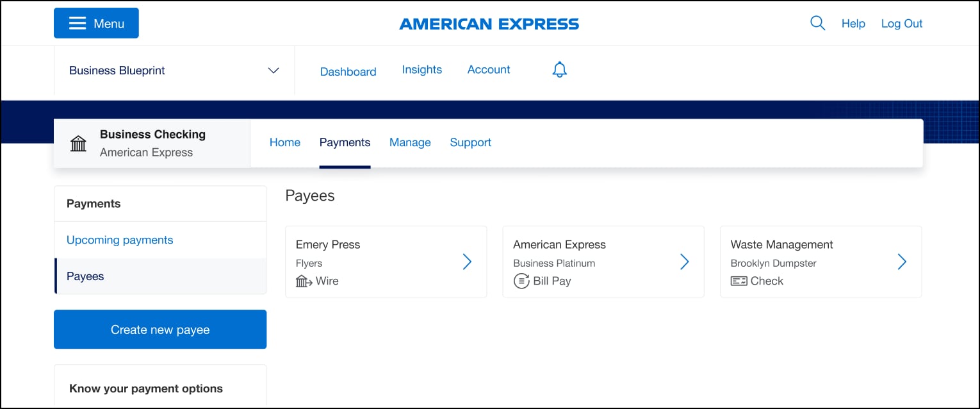Click the hamburger icon on the Menu button

[x=76, y=22]
